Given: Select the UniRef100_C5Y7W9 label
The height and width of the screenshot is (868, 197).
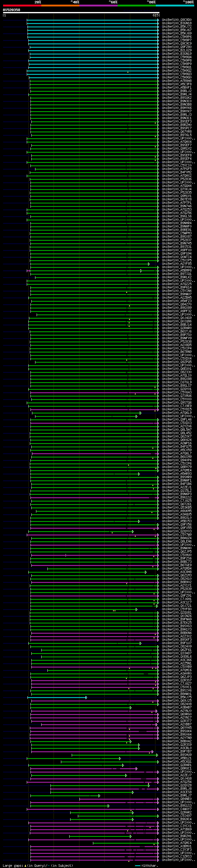Looking at the screenshot, I should (x=177, y=535).
